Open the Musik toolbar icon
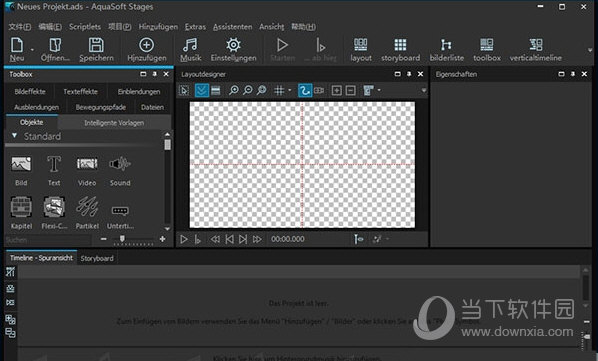 tap(190, 45)
